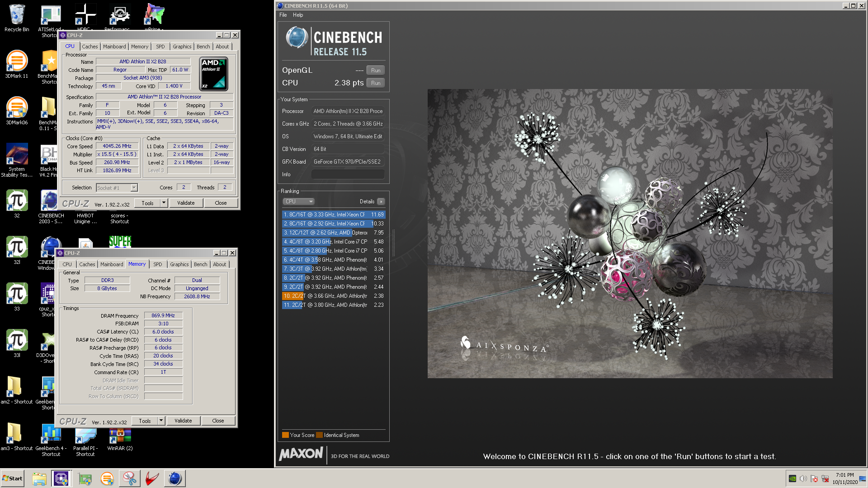Run the OpenGL test in Cinebench
This screenshot has height=488, width=868.
tap(376, 70)
